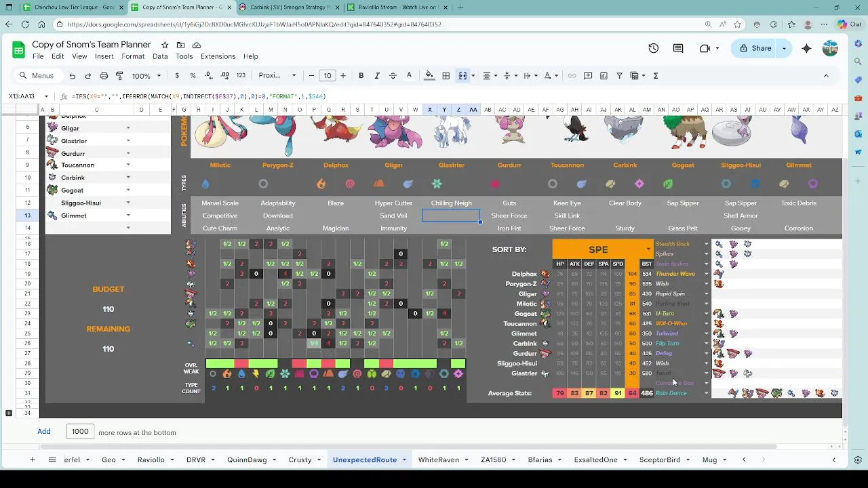The width and height of the screenshot is (868, 488).
Task: Open the File menu
Action: tap(38, 56)
